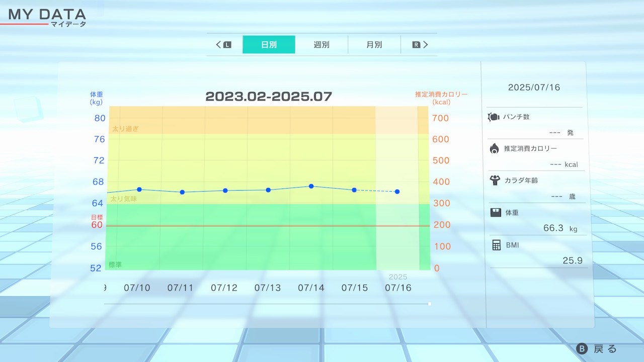Select the 07/16 data point on graph
The image size is (644, 362).
pos(397,192)
